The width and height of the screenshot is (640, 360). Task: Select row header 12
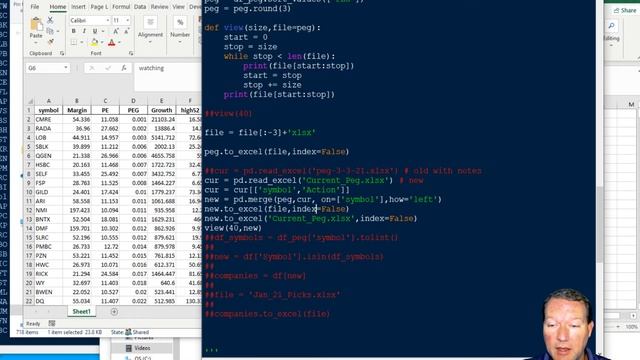[29, 210]
